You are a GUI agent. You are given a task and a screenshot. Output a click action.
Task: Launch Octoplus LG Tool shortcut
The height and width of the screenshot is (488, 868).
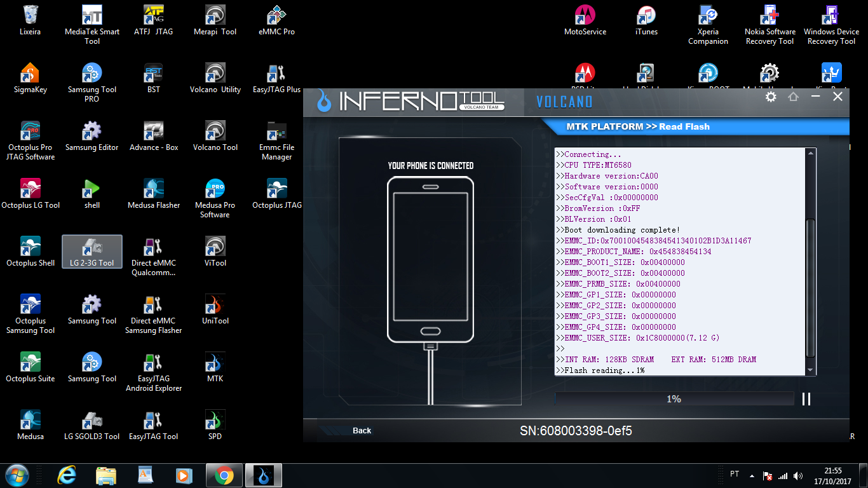tap(30, 194)
